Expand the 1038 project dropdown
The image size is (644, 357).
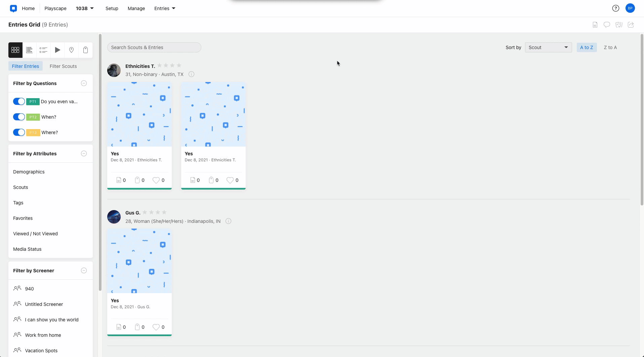pos(84,8)
